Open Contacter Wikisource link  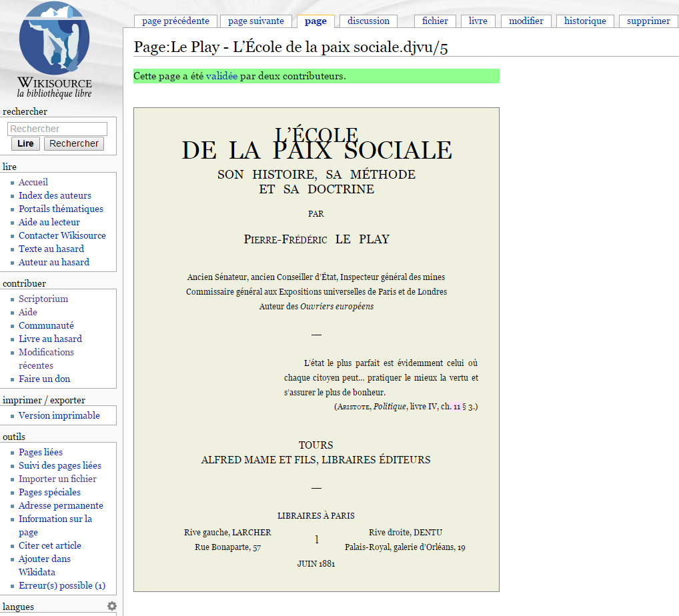coord(62,235)
